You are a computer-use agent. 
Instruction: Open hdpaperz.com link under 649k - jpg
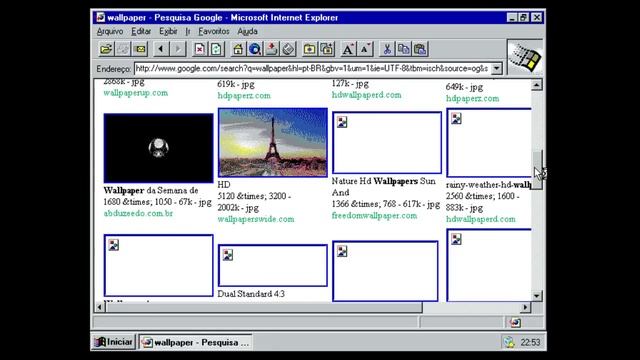[x=473, y=98]
